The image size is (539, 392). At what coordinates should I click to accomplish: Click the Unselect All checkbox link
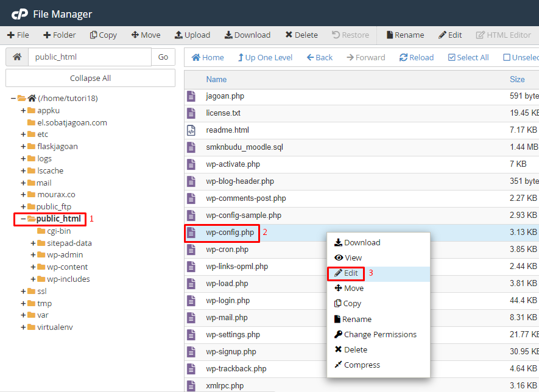521,57
